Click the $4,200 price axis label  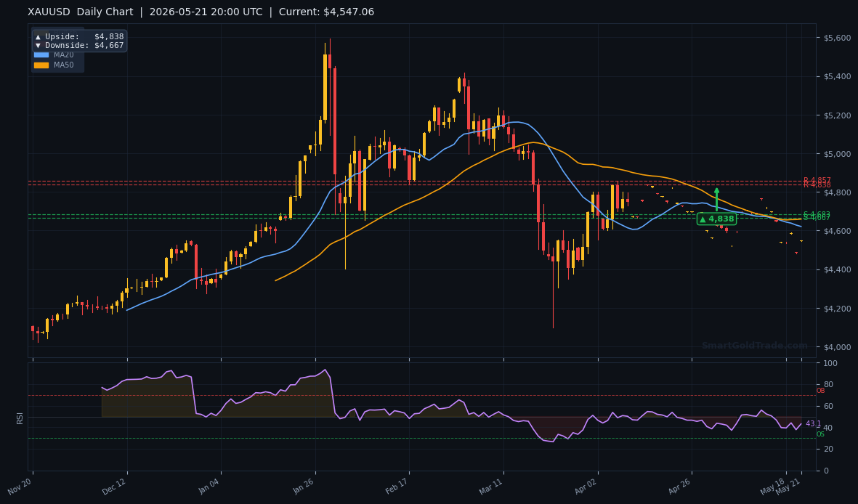pyautogui.click(x=837, y=309)
